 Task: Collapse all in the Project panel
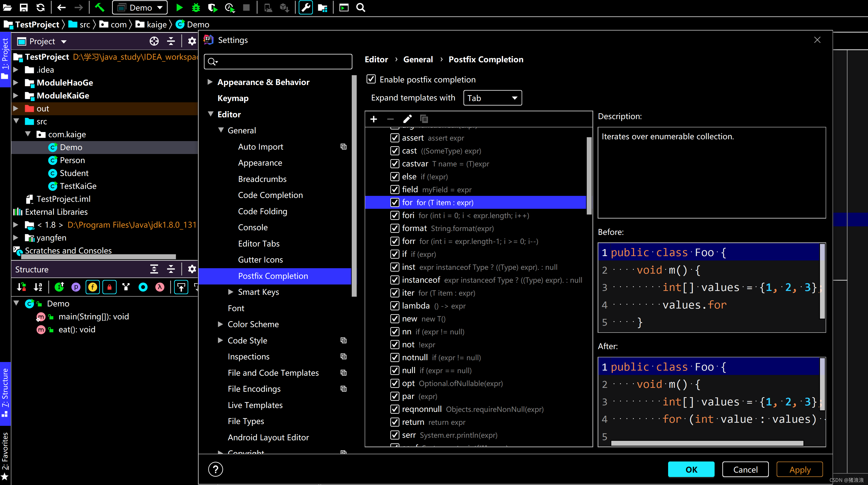(171, 41)
